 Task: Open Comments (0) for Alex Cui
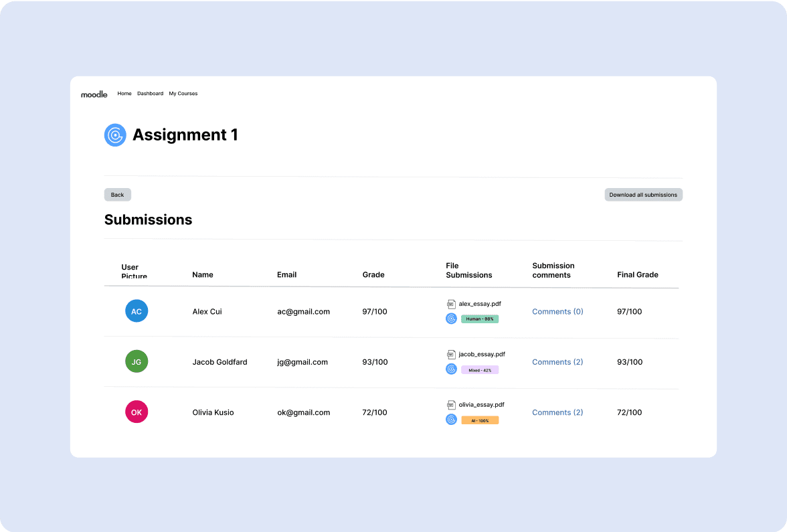pyautogui.click(x=557, y=311)
